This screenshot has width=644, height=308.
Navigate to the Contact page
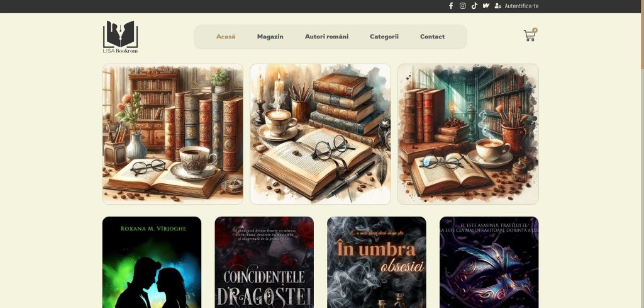(x=432, y=37)
